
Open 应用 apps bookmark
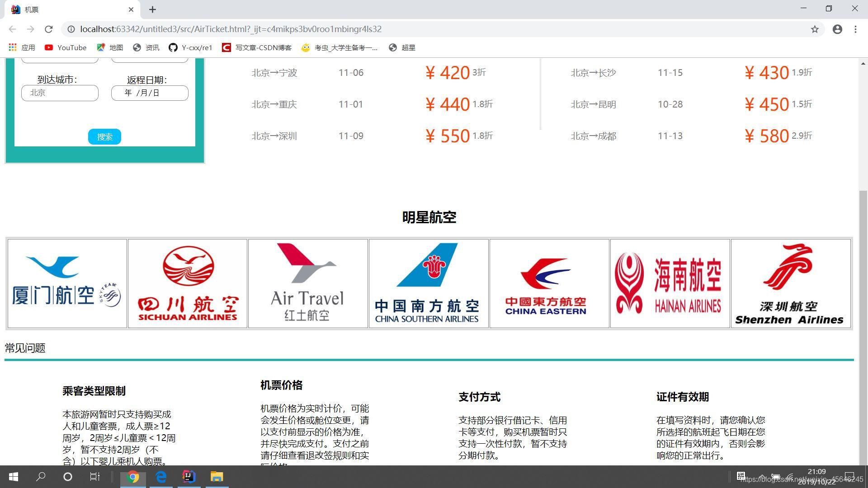click(x=22, y=47)
